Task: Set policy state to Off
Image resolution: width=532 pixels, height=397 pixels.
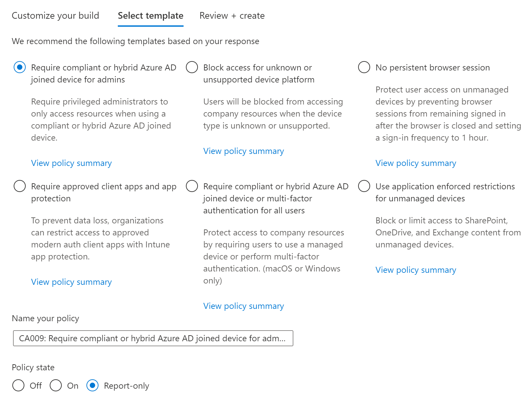Action: tap(18, 385)
